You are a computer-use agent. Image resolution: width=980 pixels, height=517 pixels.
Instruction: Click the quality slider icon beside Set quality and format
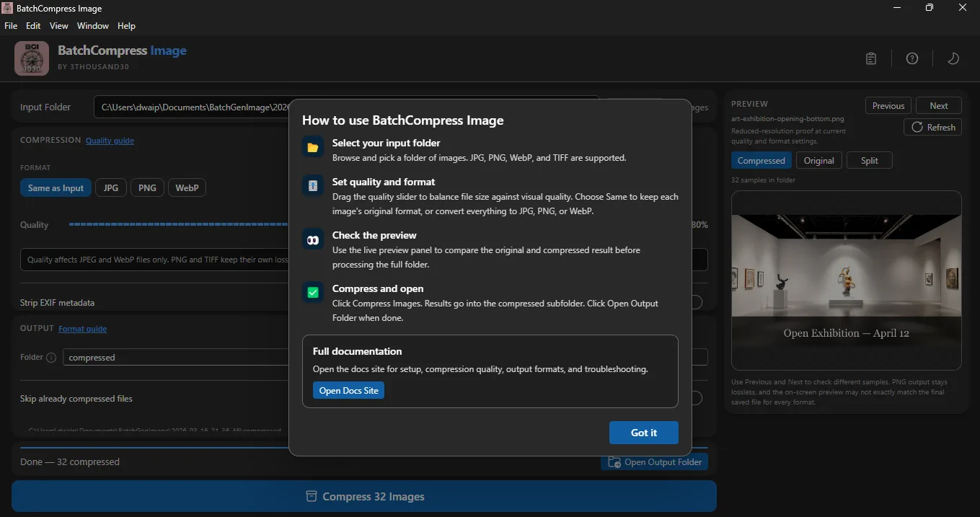click(x=313, y=186)
